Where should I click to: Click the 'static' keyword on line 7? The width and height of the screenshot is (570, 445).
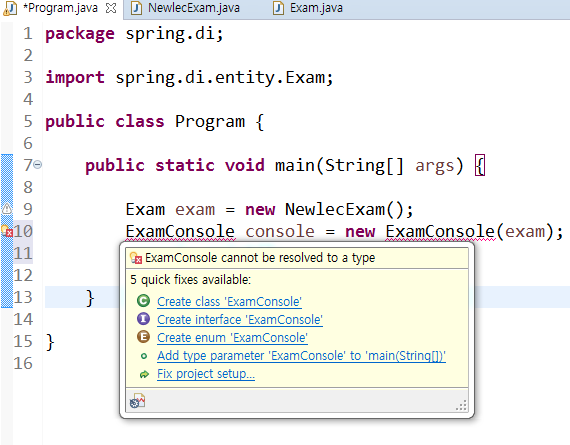pos(185,165)
